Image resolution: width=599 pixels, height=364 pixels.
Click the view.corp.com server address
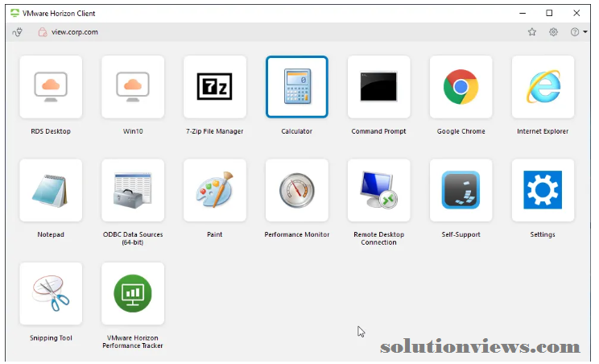[75, 32]
